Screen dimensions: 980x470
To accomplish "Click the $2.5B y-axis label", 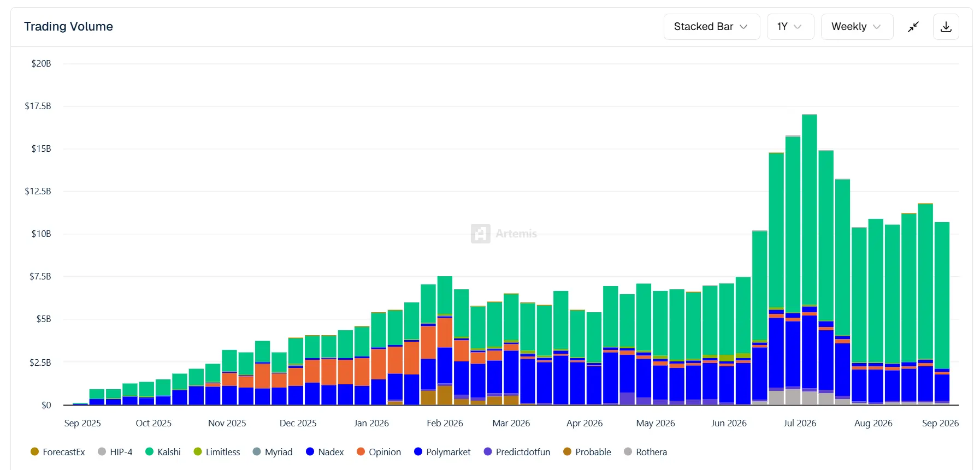I will coord(40,362).
